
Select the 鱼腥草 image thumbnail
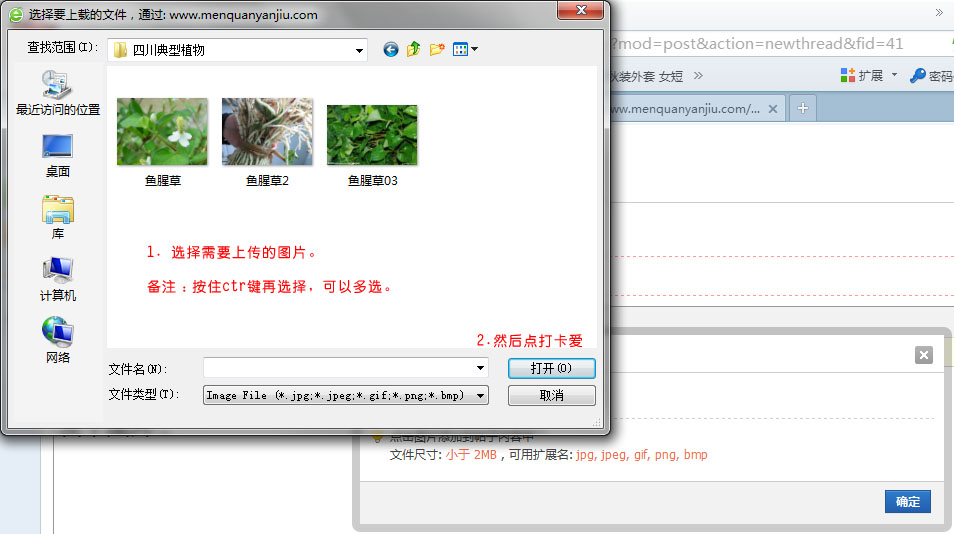pos(162,131)
